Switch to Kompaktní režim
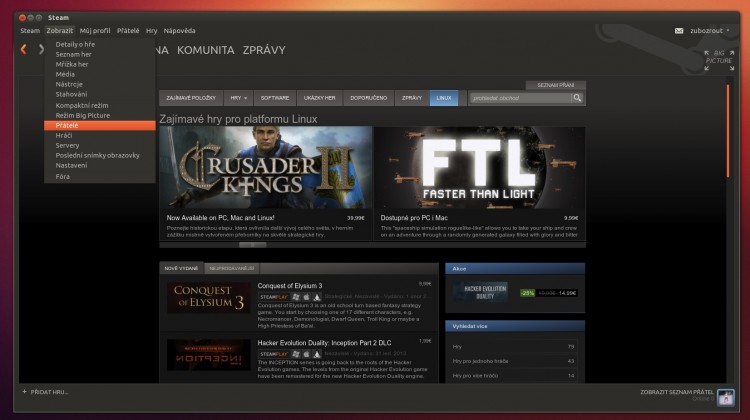This screenshot has height=420, width=750. 99,105
